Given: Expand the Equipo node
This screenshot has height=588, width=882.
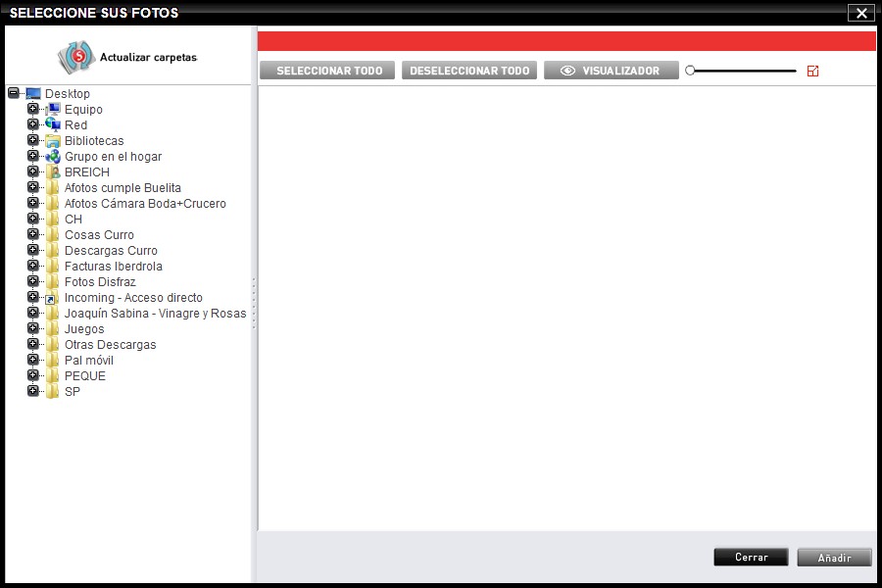Looking at the screenshot, I should tap(33, 109).
